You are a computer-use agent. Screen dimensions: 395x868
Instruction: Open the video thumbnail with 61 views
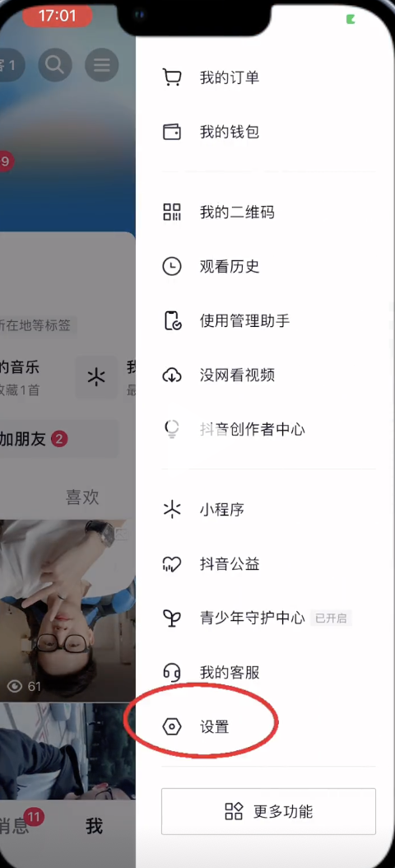pyautogui.click(x=67, y=611)
